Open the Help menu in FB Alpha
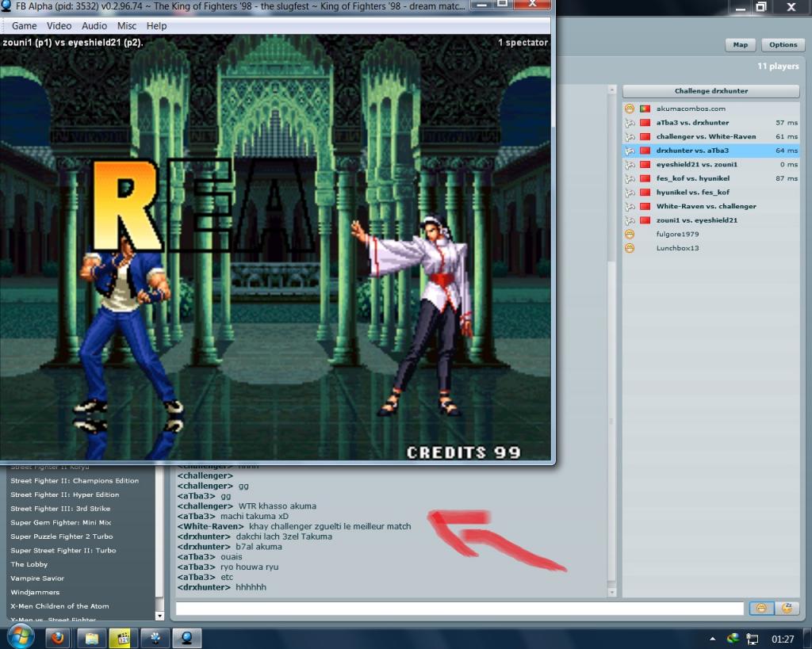 tap(156, 26)
